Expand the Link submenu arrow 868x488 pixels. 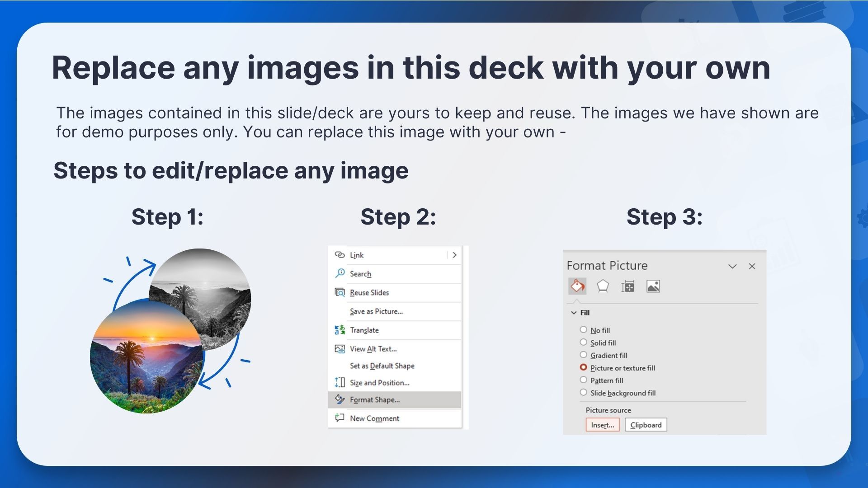point(454,255)
